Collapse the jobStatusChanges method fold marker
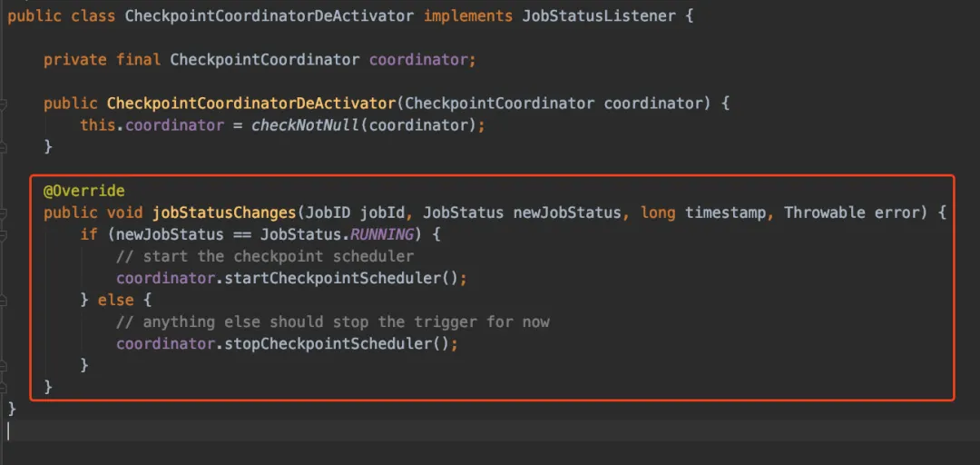Image resolution: width=980 pixels, height=465 pixels. coord(3,213)
